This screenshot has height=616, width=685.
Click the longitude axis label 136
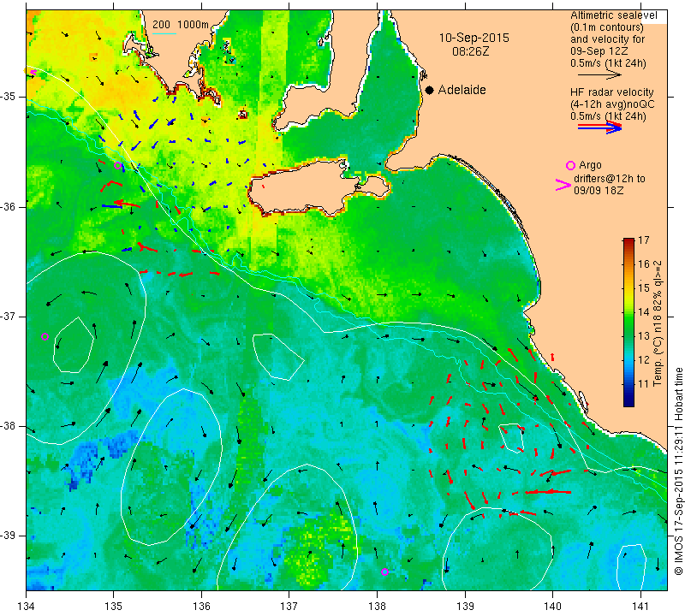tap(201, 606)
